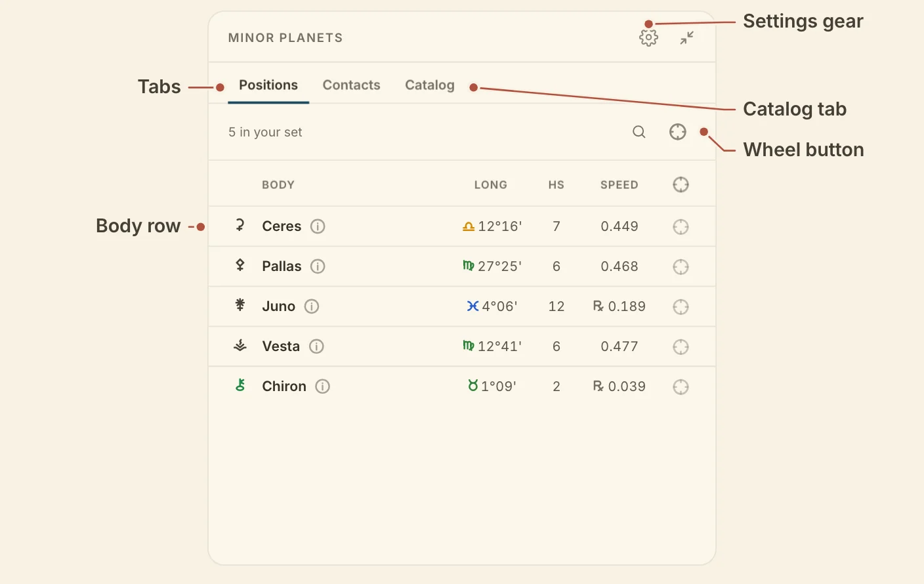924x584 pixels.
Task: Toggle wheel display for Chiron row
Action: point(681,387)
